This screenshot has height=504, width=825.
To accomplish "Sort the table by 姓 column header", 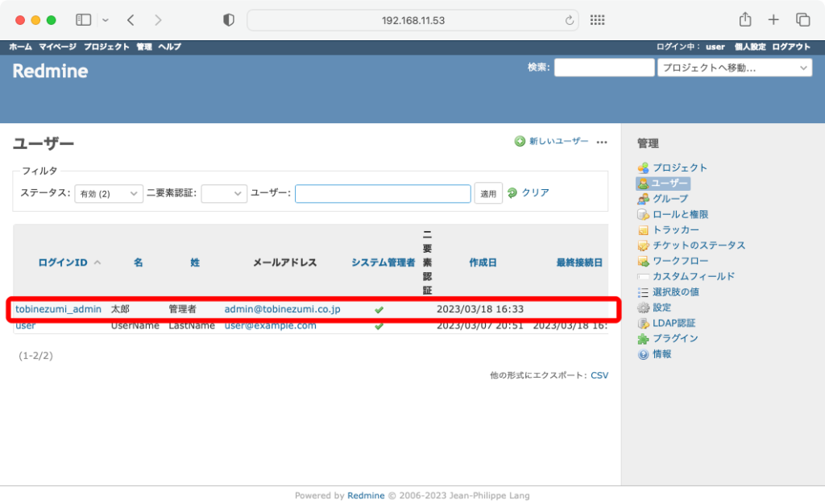I will click(195, 262).
